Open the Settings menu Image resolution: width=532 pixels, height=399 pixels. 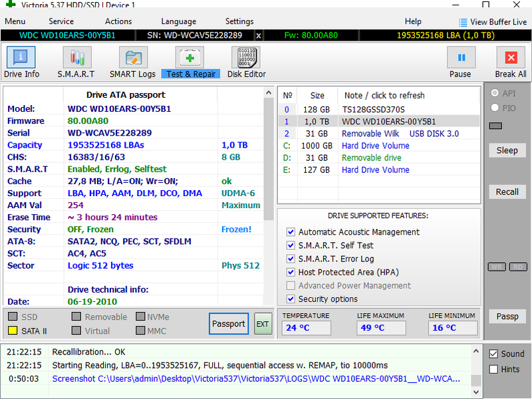[239, 21]
